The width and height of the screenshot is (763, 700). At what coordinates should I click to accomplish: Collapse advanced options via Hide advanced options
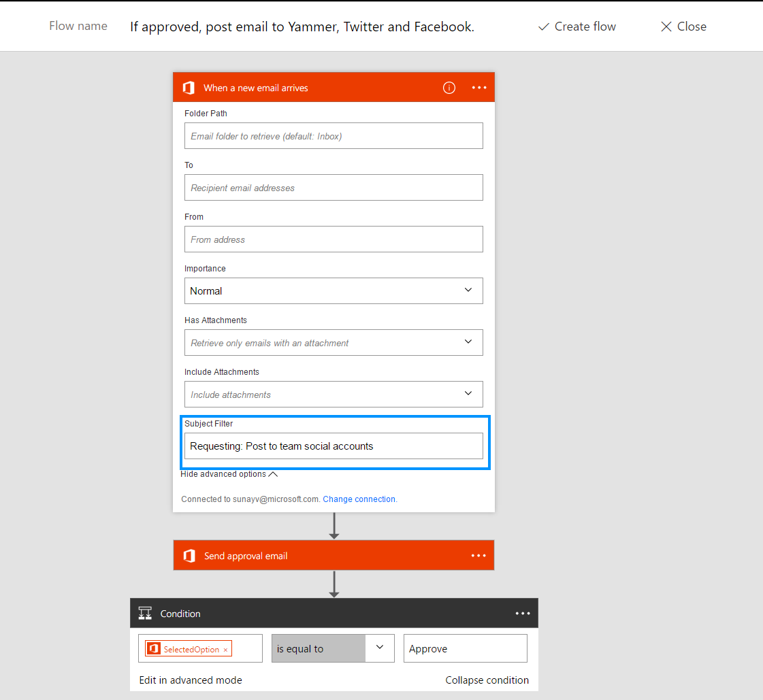pos(229,474)
